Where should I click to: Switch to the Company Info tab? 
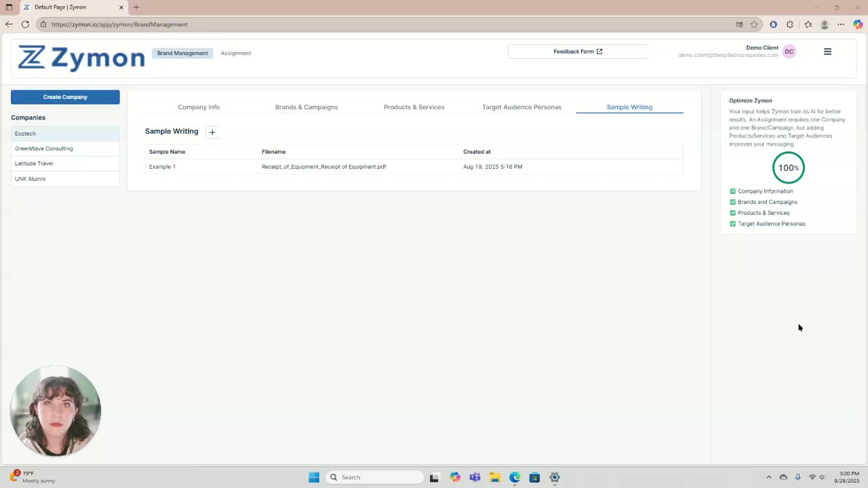199,107
